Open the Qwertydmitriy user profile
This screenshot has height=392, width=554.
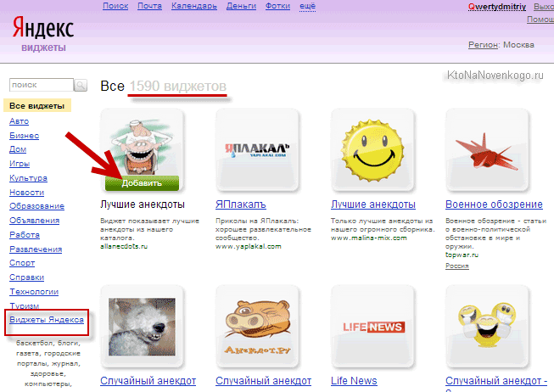(497, 7)
